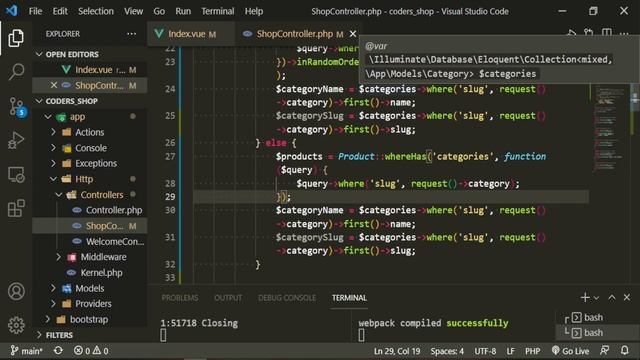Open the Extensions view
Screen dimensions: 640x360
[16, 208]
